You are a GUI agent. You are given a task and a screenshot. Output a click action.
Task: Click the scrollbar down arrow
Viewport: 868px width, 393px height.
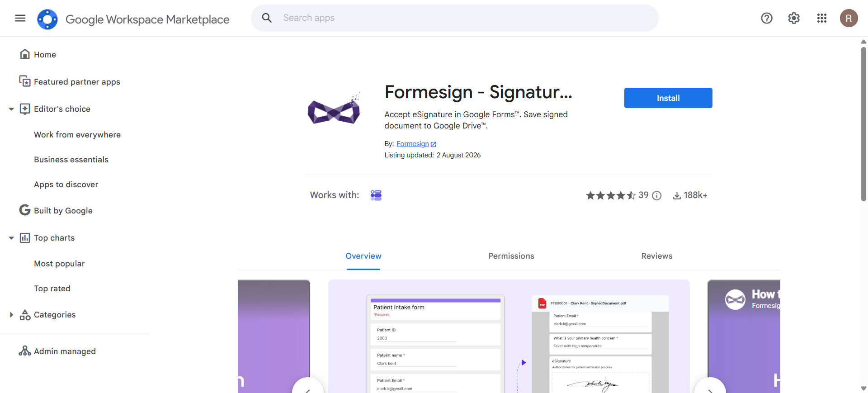[x=863, y=388]
